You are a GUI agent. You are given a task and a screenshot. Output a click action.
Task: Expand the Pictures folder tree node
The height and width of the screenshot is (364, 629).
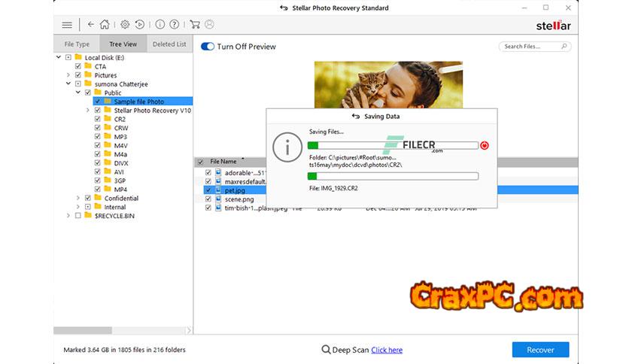pos(68,75)
